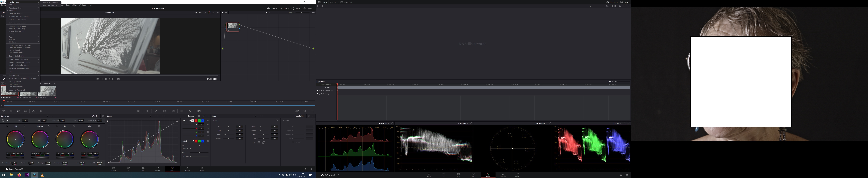The height and width of the screenshot is (178, 868).
Task: Toggle the Auto Balance A button in Primaries
Action: pyautogui.click(x=3, y=121)
